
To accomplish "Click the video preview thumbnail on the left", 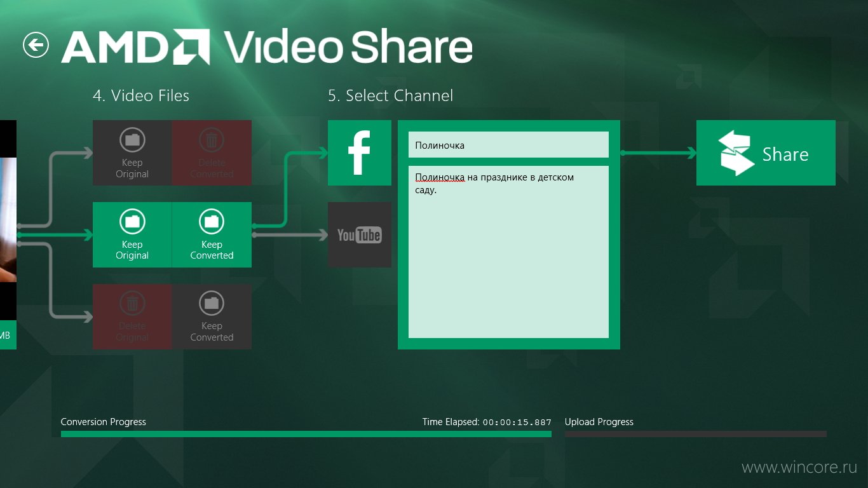I will [8, 220].
